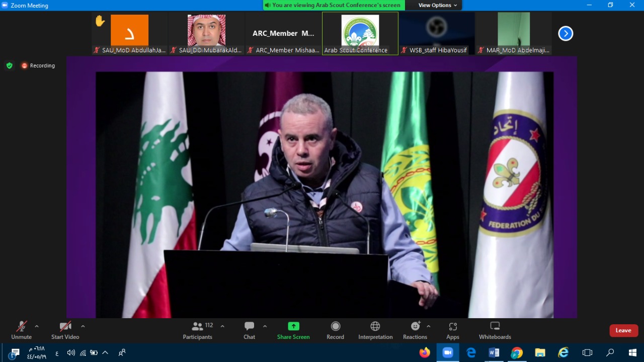The image size is (644, 362).
Task: Expand video options arrow beside Start Video
Action: (x=83, y=326)
